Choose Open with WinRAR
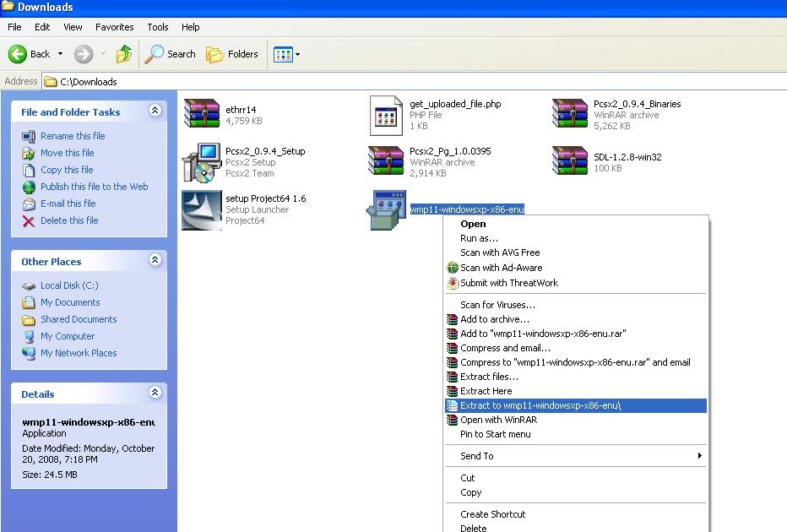Image resolution: width=787 pixels, height=532 pixels. (x=576, y=420)
